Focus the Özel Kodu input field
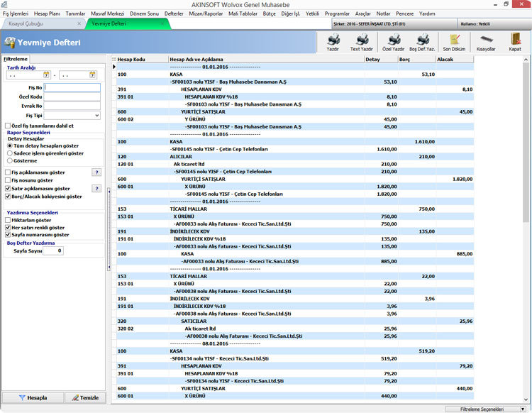The image size is (532, 413). [x=72, y=97]
